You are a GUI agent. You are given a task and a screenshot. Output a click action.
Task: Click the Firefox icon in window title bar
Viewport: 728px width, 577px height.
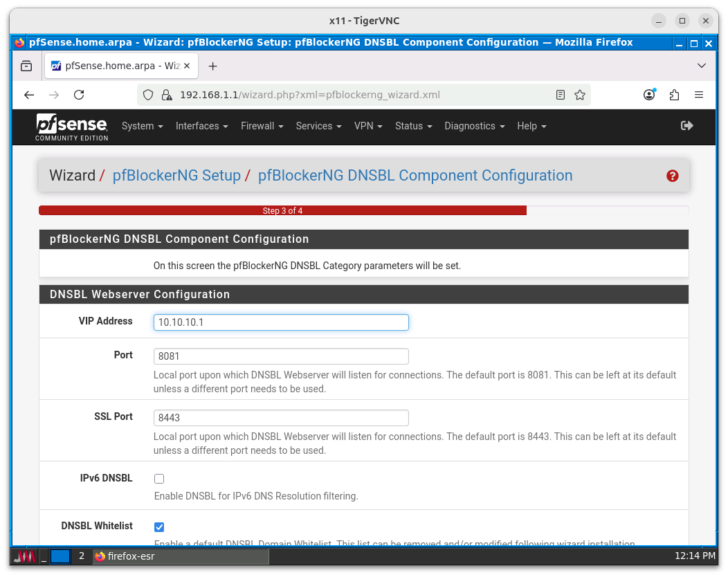(19, 43)
